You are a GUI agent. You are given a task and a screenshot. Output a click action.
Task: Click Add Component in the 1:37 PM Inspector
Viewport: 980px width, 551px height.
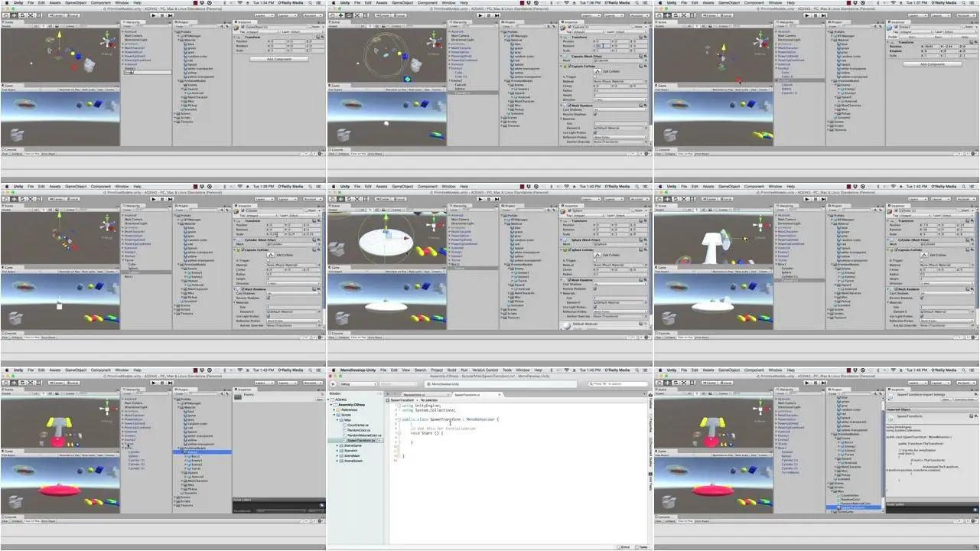[x=932, y=64]
